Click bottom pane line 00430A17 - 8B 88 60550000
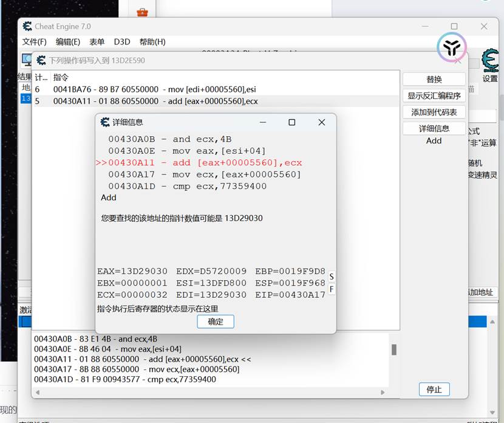The width and height of the screenshot is (504, 423). tap(137, 370)
